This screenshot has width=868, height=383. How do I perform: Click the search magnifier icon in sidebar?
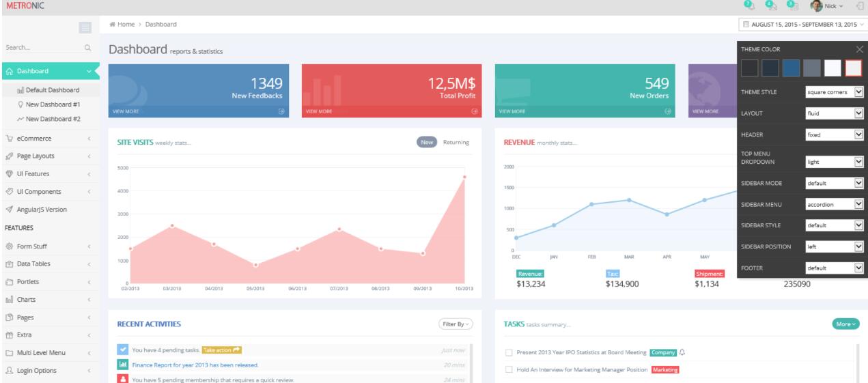[x=87, y=48]
